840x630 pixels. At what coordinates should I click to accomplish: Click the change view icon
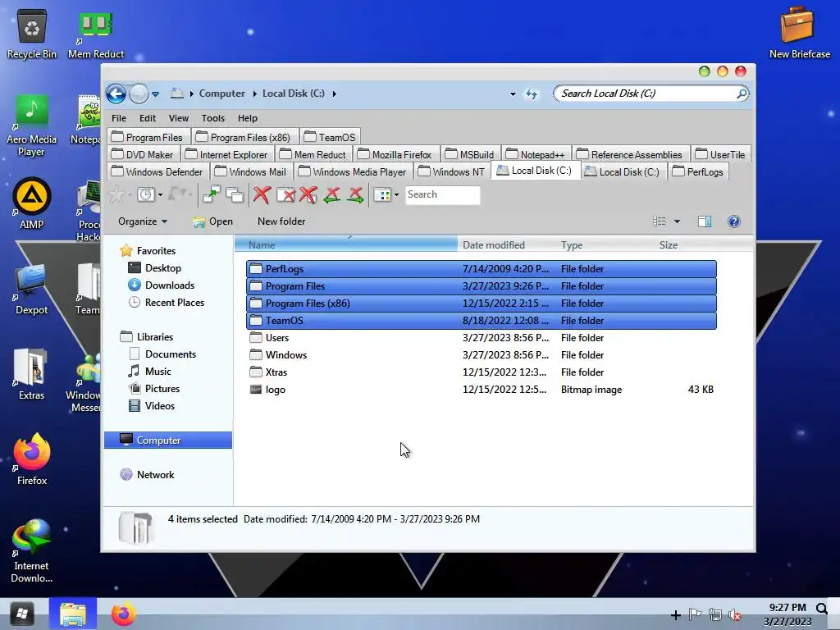pos(660,221)
